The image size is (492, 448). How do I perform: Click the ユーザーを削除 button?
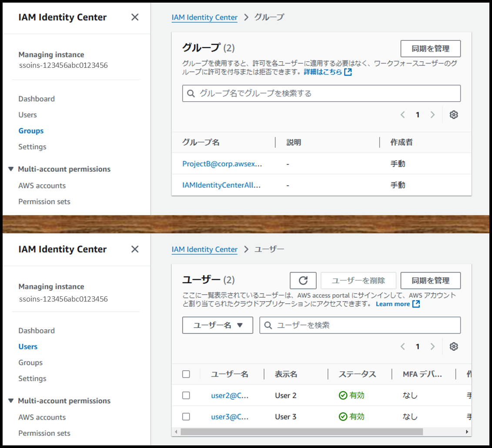pos(358,280)
